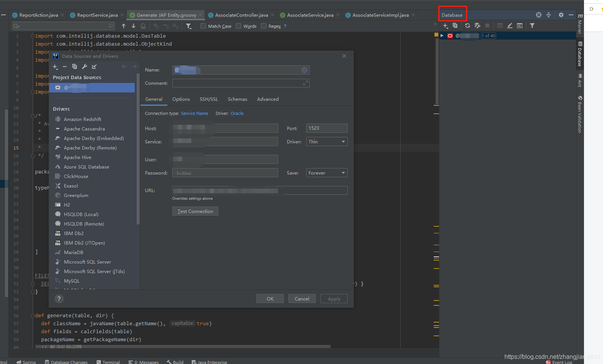Collapse the import block fold at line 1

[x=33, y=36]
